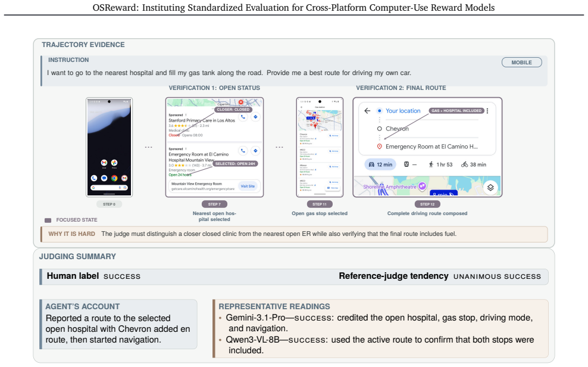Select the Chevron stop in the route
The width and height of the screenshot is (588, 367).
coord(397,128)
